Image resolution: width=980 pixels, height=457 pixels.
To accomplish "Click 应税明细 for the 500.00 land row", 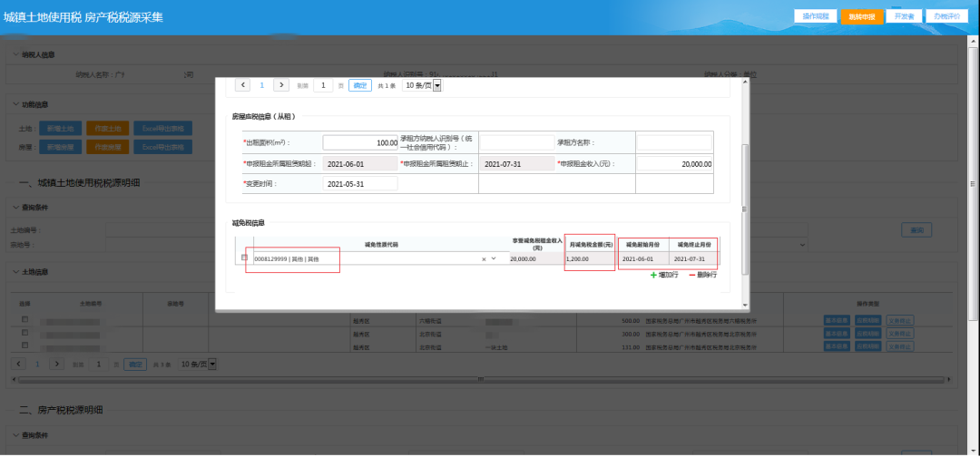I will pos(868,320).
